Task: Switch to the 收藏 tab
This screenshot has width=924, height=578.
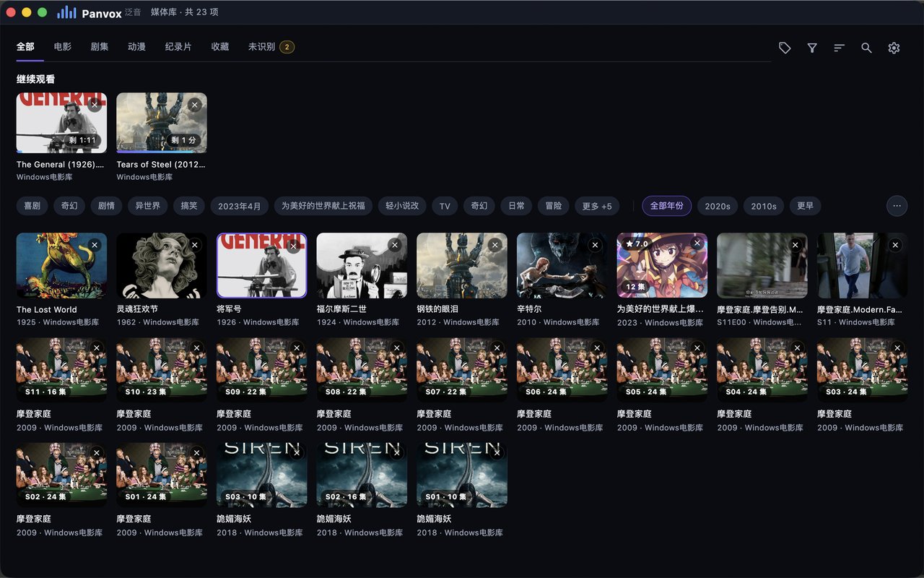Action: pos(220,47)
